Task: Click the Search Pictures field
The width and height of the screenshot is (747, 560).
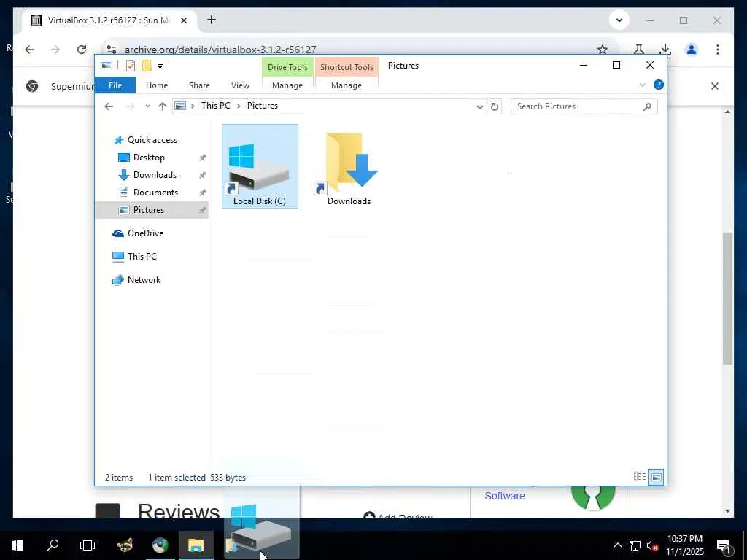Action: (584, 106)
